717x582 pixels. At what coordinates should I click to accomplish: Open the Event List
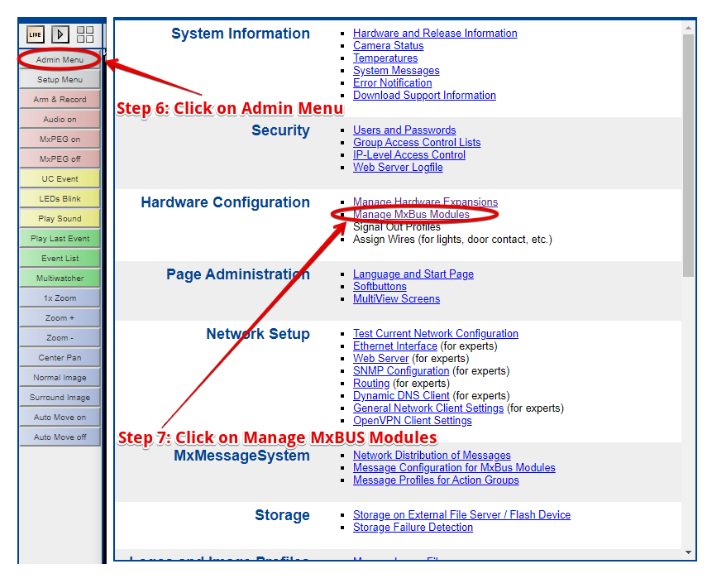[x=60, y=258]
